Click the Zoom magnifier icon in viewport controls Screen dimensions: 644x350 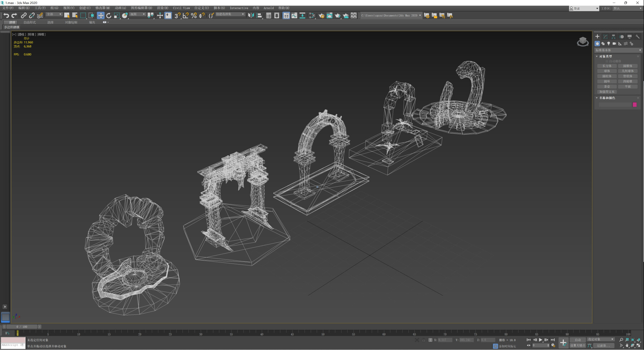[x=621, y=339]
